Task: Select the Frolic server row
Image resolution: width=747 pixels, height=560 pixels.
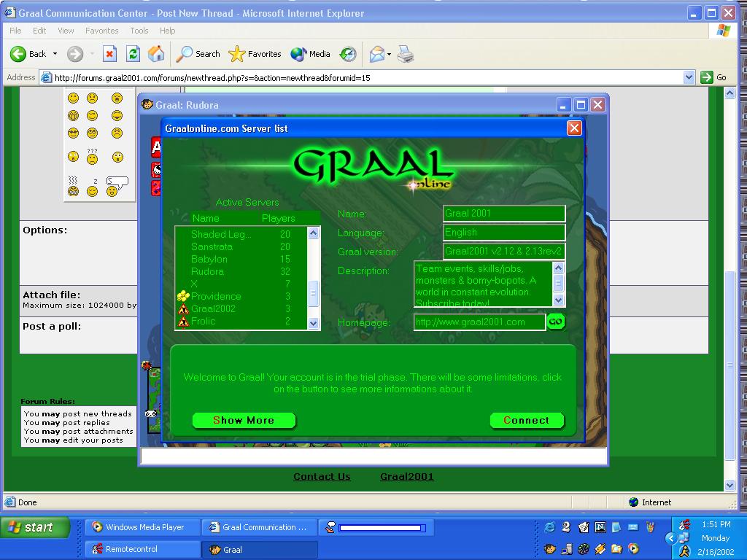Action: coord(241,321)
